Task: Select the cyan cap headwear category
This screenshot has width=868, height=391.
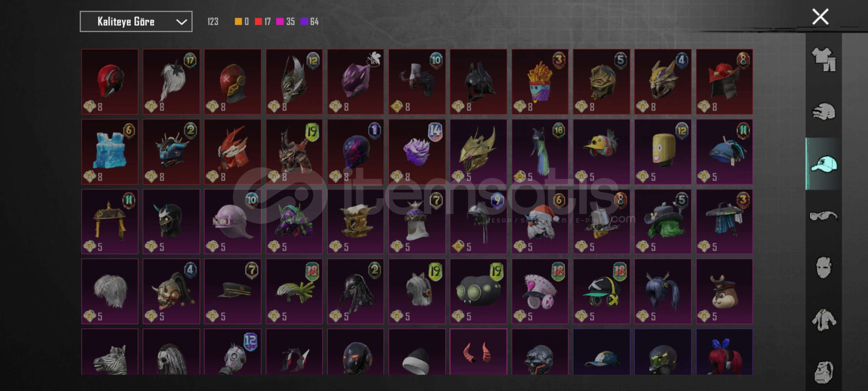Action: pos(824,164)
